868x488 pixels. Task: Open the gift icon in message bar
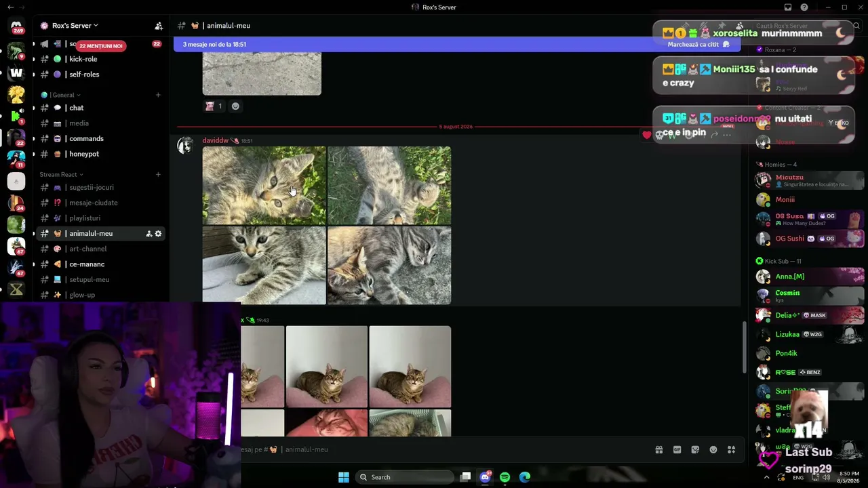coord(658,449)
